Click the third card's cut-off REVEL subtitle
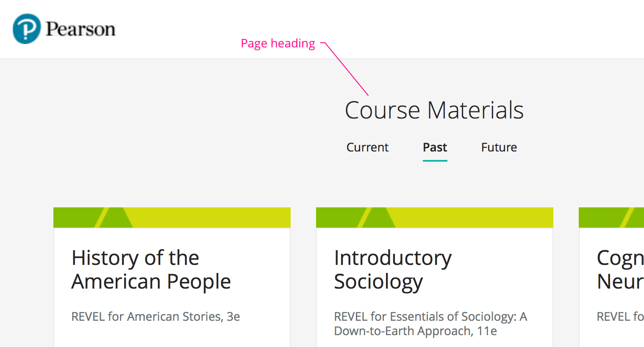The height and width of the screenshot is (347, 644). tap(620, 317)
